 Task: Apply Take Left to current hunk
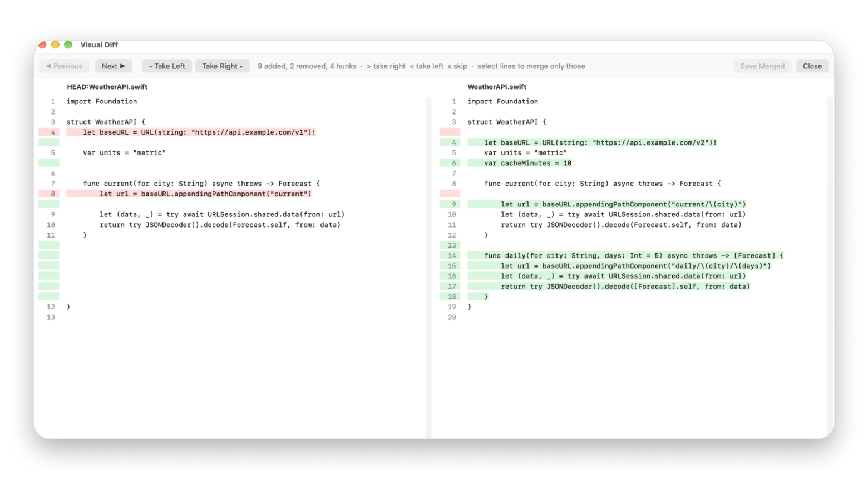tap(167, 66)
